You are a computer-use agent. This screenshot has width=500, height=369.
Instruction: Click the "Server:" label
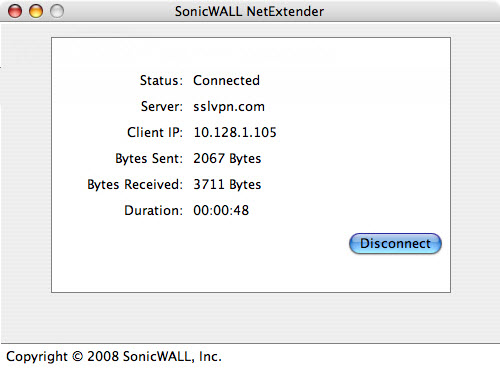[162, 107]
